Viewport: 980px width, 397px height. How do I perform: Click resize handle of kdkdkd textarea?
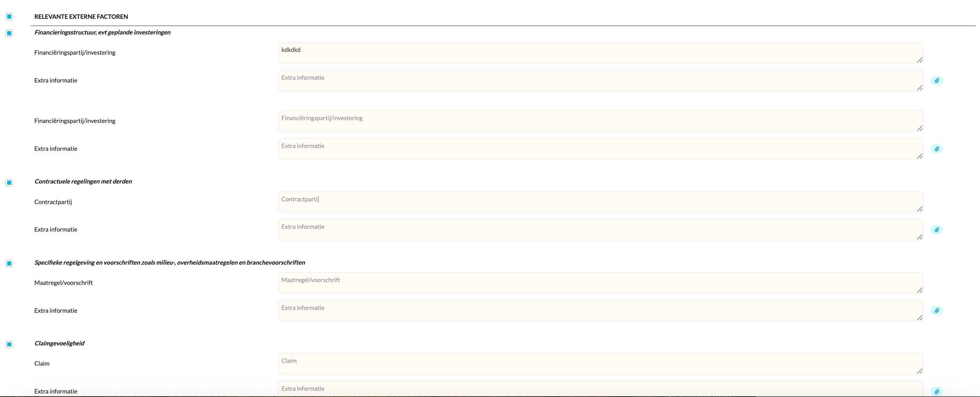pyautogui.click(x=919, y=60)
